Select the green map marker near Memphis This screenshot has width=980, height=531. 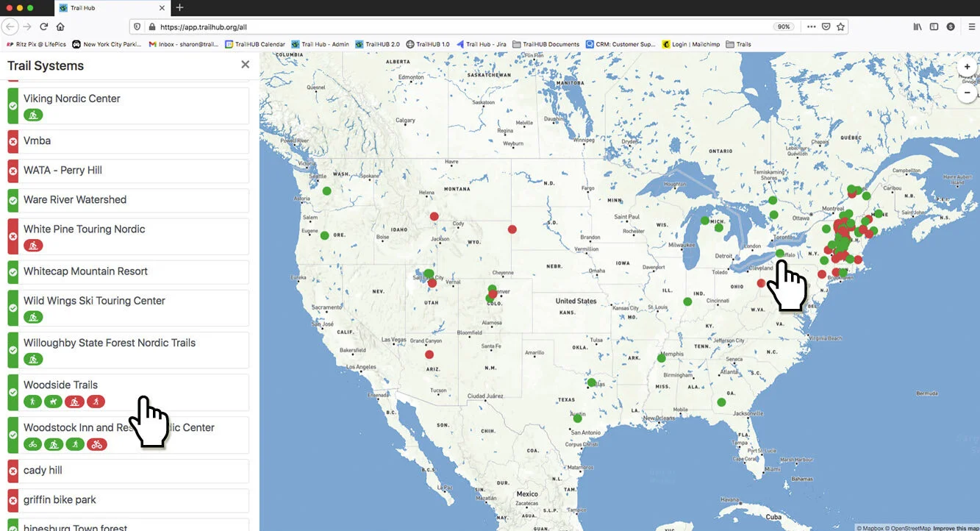click(x=661, y=358)
